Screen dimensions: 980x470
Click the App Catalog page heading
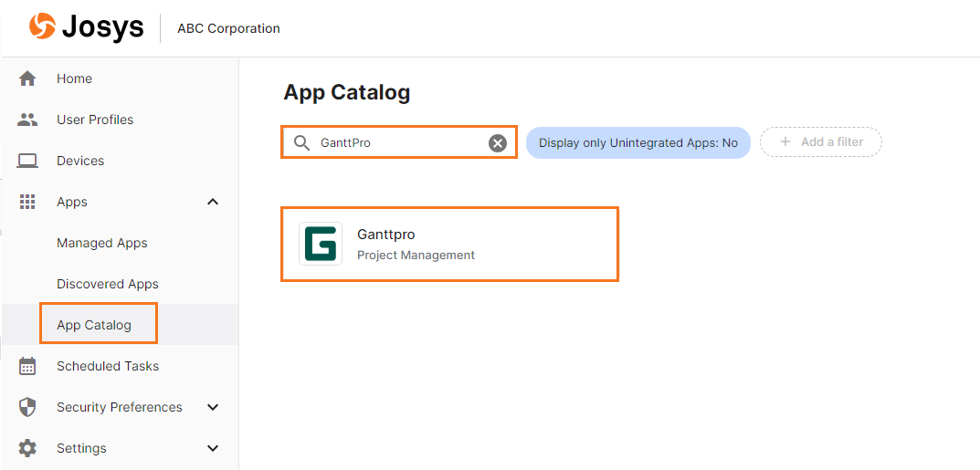coord(347,92)
